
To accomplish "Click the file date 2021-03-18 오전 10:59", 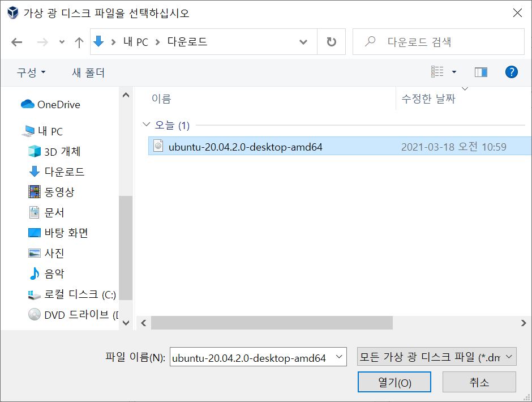I will pos(454,147).
